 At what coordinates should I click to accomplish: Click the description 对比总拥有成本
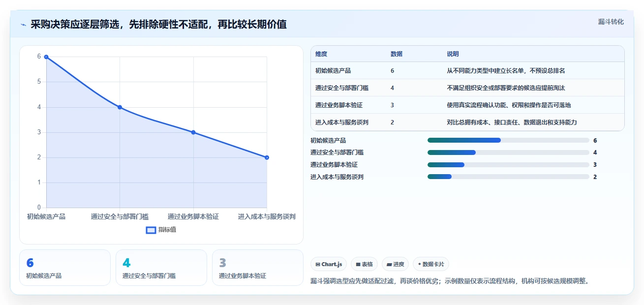[x=512, y=122]
